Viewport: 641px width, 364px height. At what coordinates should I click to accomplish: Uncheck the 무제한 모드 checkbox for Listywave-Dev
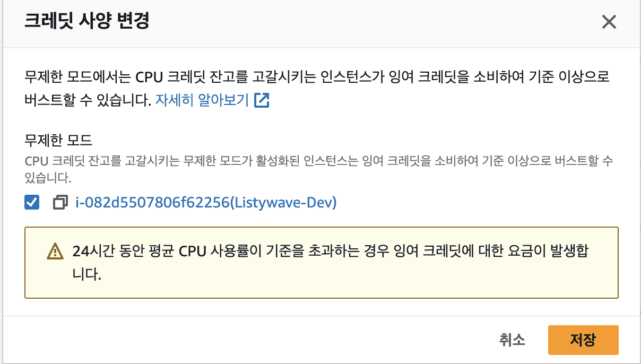tap(32, 203)
